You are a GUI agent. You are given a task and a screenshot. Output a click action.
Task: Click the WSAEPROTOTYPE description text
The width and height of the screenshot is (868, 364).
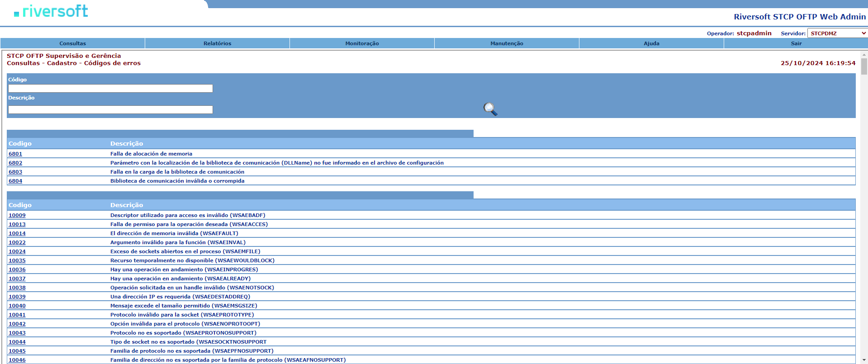(x=182, y=315)
